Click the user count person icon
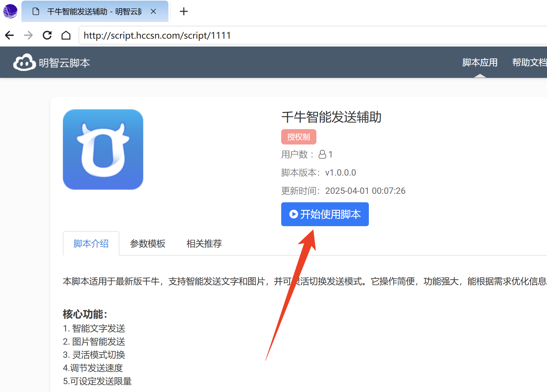This screenshot has width=547, height=392. point(322,154)
